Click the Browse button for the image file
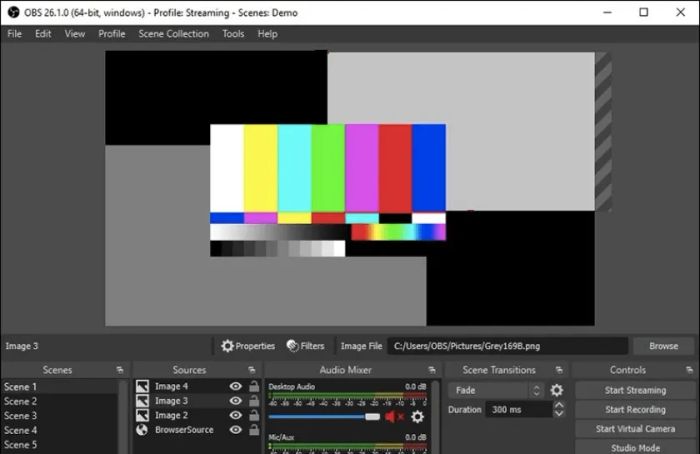This screenshot has height=454, width=700. 663,346
